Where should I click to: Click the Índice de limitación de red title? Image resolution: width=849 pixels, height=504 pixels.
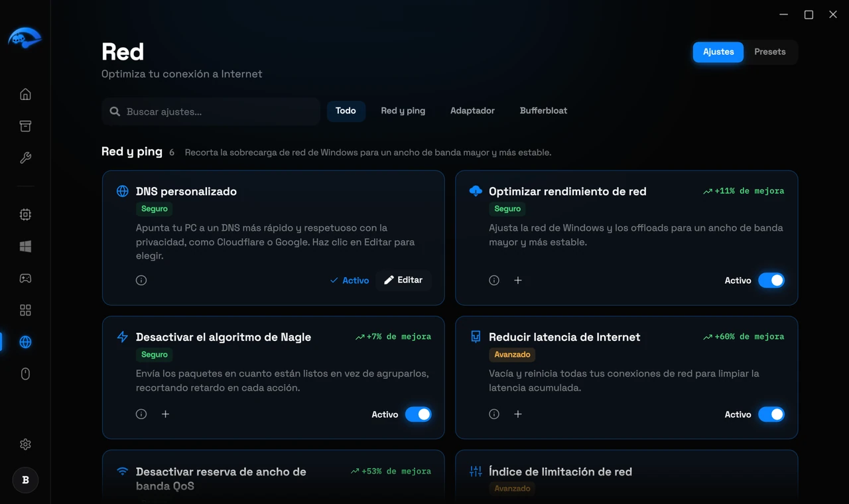pyautogui.click(x=560, y=472)
